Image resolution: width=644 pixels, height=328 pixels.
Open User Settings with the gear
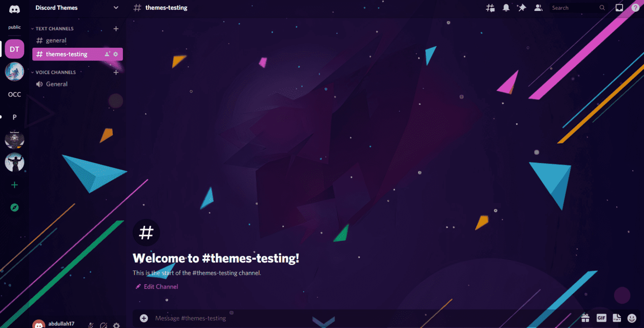(x=117, y=325)
